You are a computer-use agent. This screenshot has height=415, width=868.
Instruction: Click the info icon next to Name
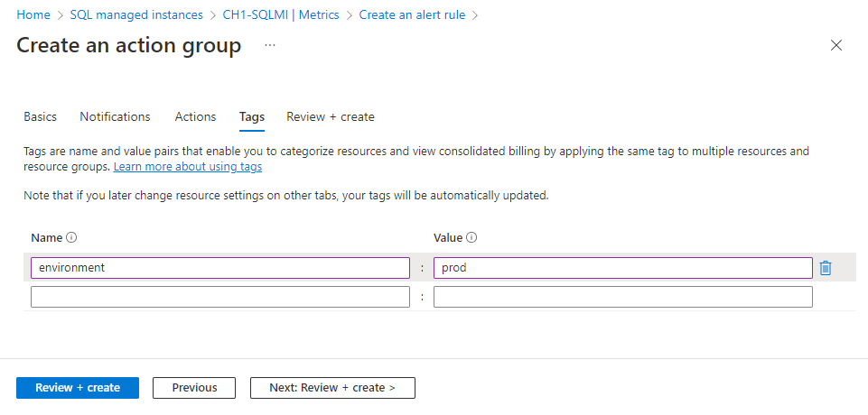coord(71,238)
